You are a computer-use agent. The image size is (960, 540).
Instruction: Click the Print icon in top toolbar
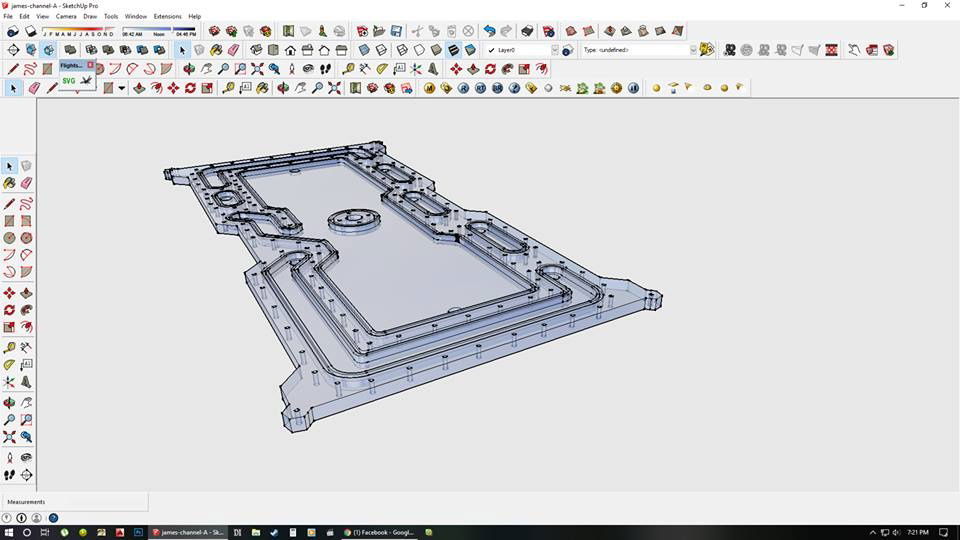point(527,31)
